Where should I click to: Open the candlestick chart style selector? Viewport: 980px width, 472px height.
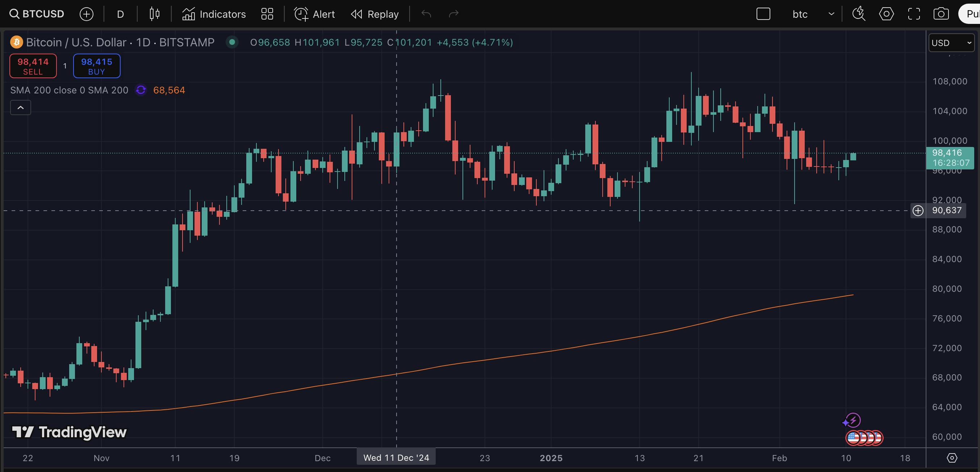154,14
